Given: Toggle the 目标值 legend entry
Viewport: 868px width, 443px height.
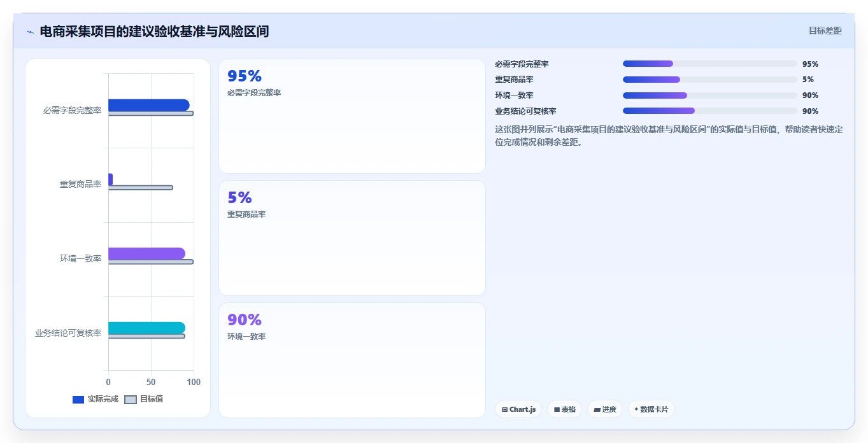Looking at the screenshot, I should tap(143, 399).
